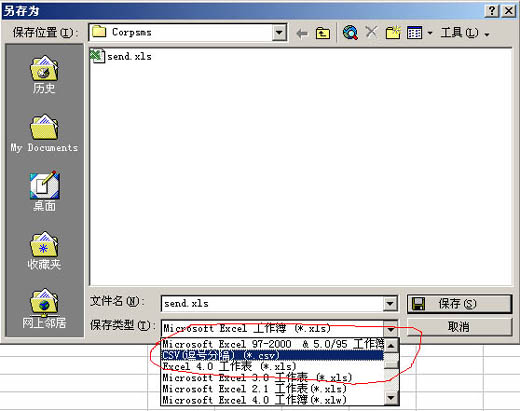This screenshot has height=411, width=520.
Task: Expand the file name dropdown arrow
Action: coord(389,304)
